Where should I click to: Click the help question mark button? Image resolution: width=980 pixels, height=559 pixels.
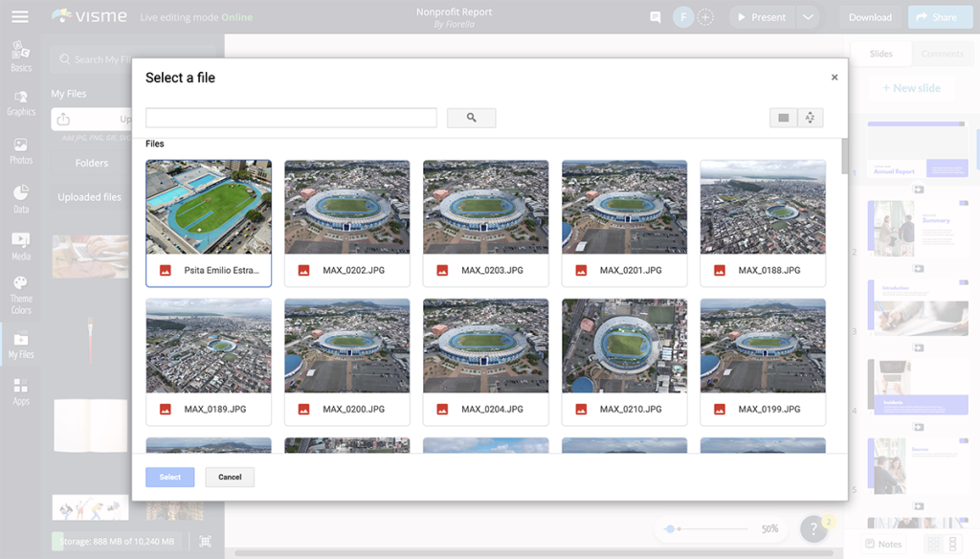(812, 527)
